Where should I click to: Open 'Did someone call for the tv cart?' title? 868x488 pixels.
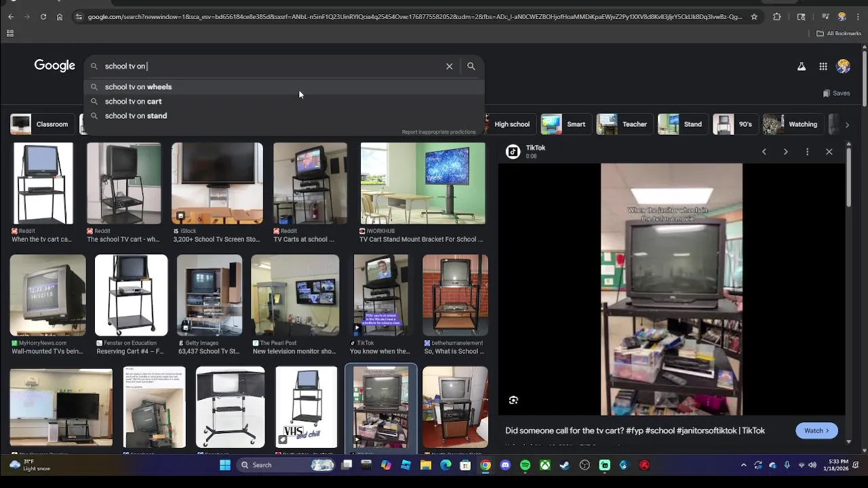point(635,431)
